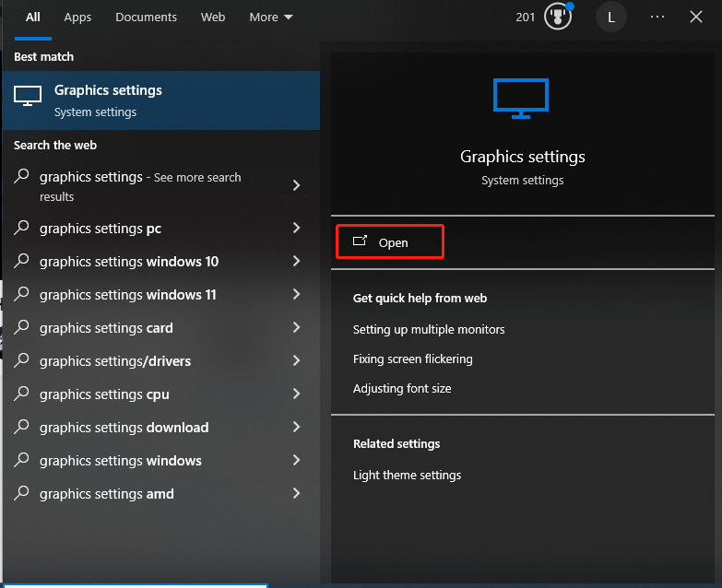The height and width of the screenshot is (588, 722).
Task: Switch to the Apps tab
Action: [77, 17]
